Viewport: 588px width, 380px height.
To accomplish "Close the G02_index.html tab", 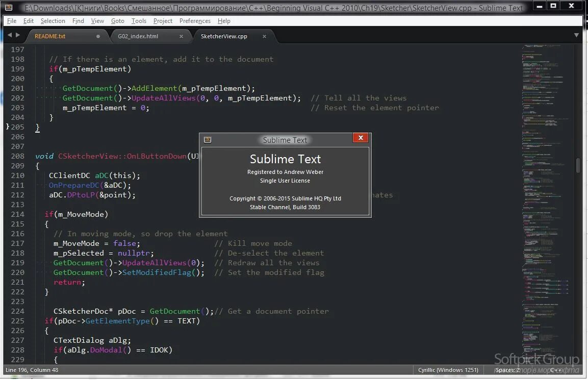I will click(181, 36).
